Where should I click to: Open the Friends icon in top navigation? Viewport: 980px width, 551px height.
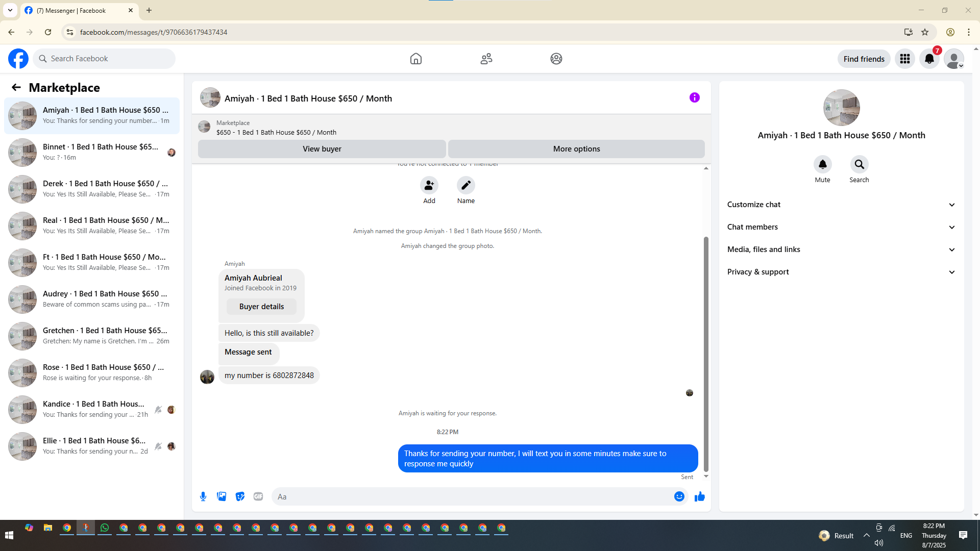(x=486, y=59)
